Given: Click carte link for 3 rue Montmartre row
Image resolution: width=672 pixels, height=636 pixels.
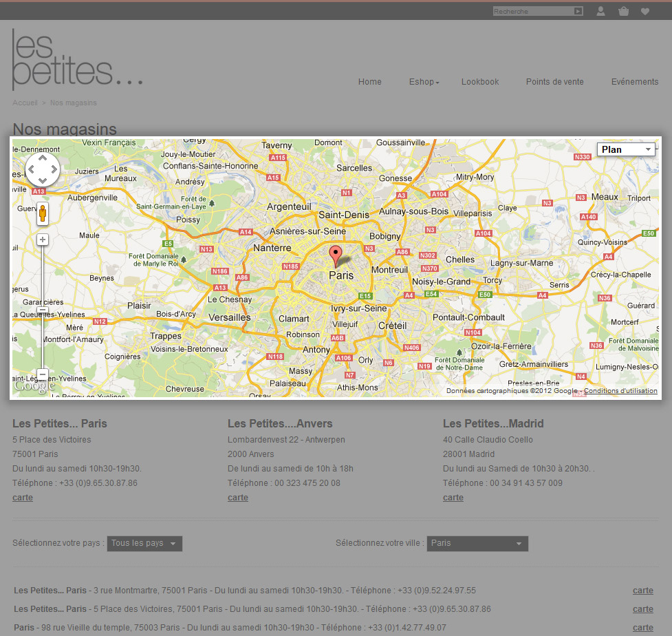Looking at the screenshot, I should 643,591.
